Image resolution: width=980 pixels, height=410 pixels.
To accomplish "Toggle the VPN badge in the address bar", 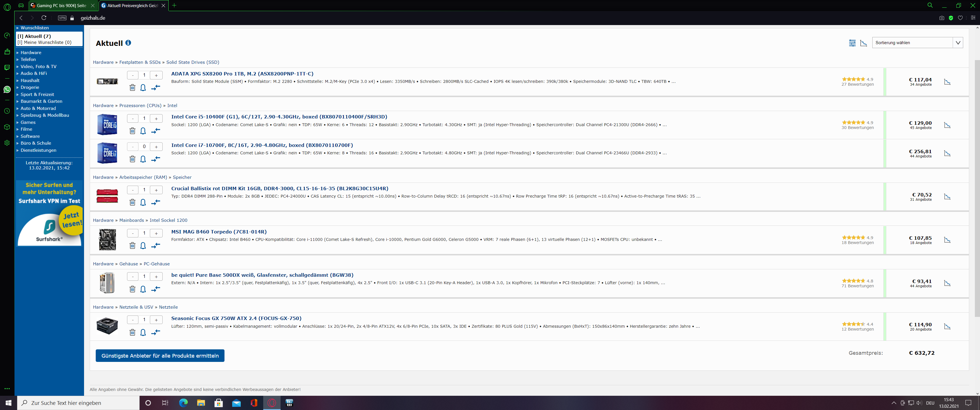I will click(62, 18).
